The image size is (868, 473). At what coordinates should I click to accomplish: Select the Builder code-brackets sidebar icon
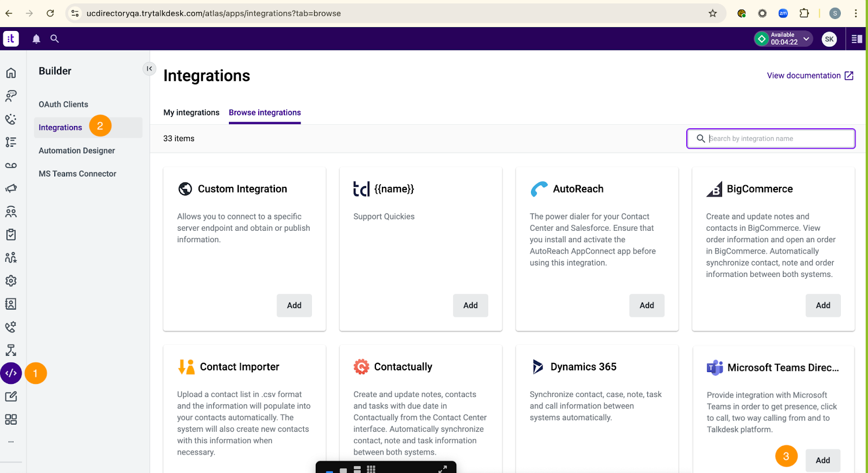pyautogui.click(x=11, y=373)
